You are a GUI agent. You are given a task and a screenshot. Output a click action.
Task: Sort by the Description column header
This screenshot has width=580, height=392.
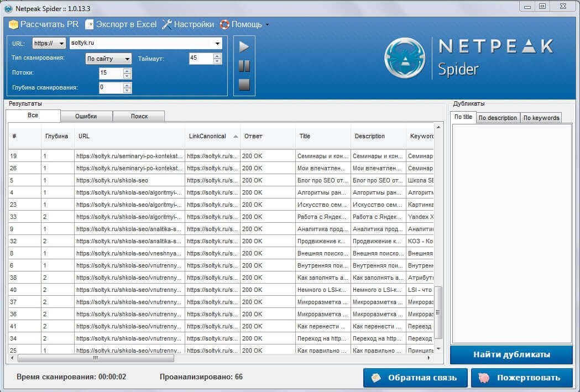point(378,136)
